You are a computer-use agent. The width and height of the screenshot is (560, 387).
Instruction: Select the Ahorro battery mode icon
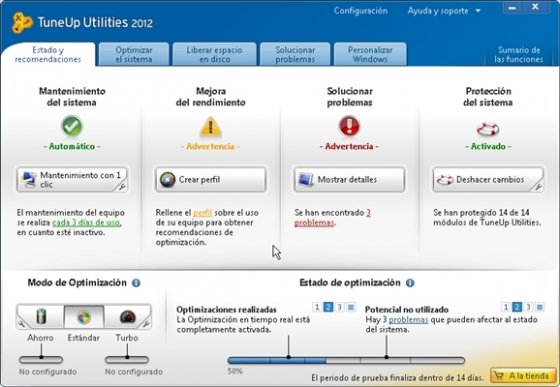[41, 317]
